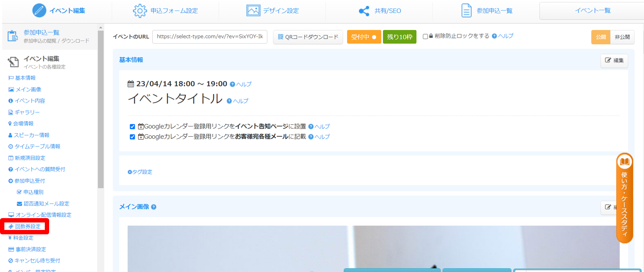Click the gear icon beside タグ設定

[130, 172]
